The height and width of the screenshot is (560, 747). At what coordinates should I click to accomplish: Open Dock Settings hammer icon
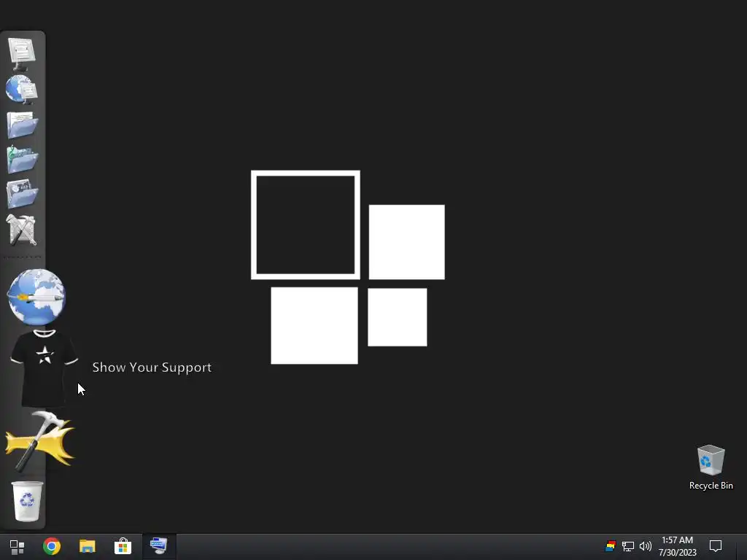40,441
